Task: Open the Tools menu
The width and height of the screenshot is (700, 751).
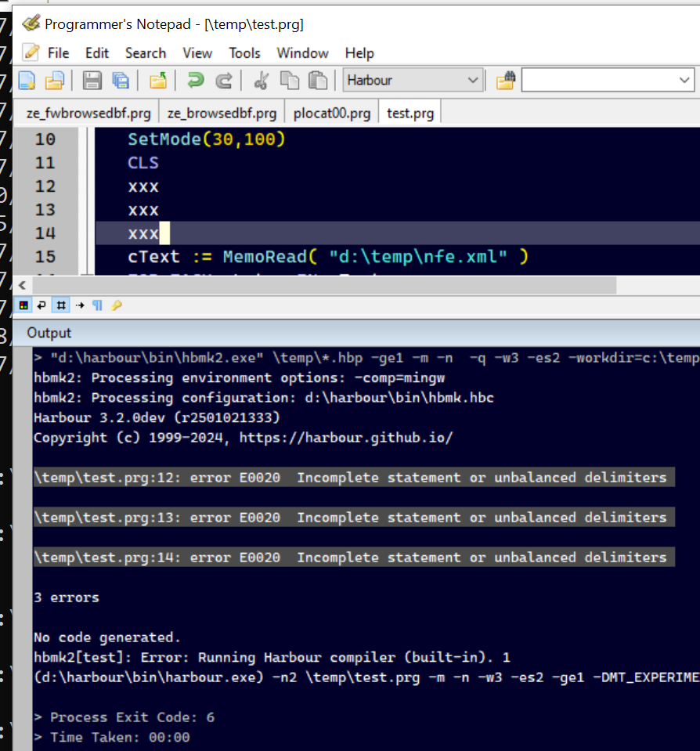Action: click(x=244, y=53)
